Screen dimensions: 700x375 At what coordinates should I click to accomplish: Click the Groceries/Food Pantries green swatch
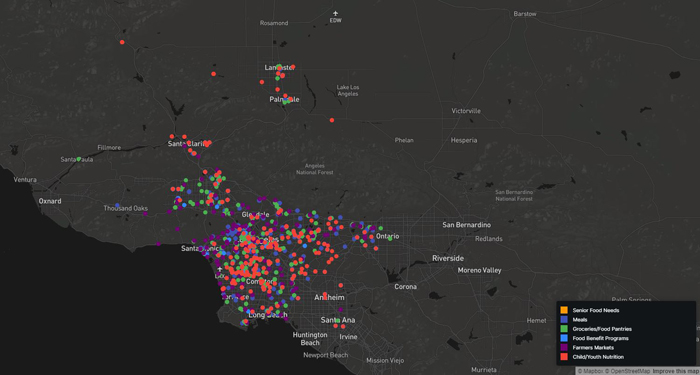pyautogui.click(x=564, y=329)
